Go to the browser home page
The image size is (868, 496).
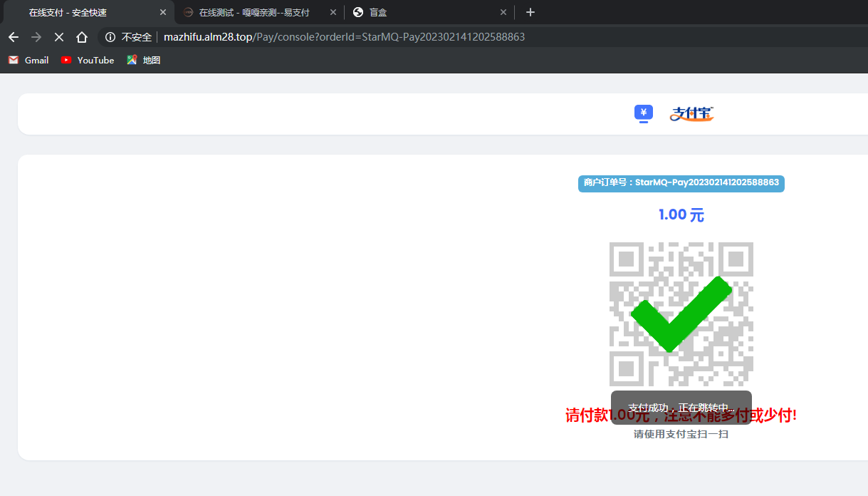tap(82, 37)
